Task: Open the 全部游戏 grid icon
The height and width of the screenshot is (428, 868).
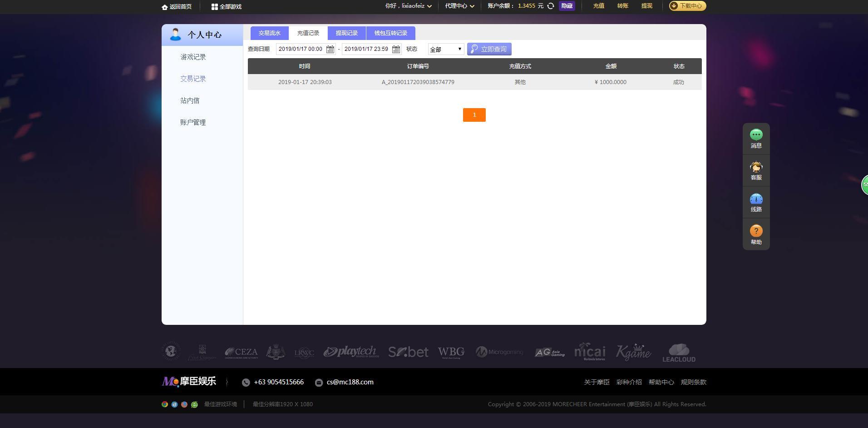Action: tap(214, 7)
